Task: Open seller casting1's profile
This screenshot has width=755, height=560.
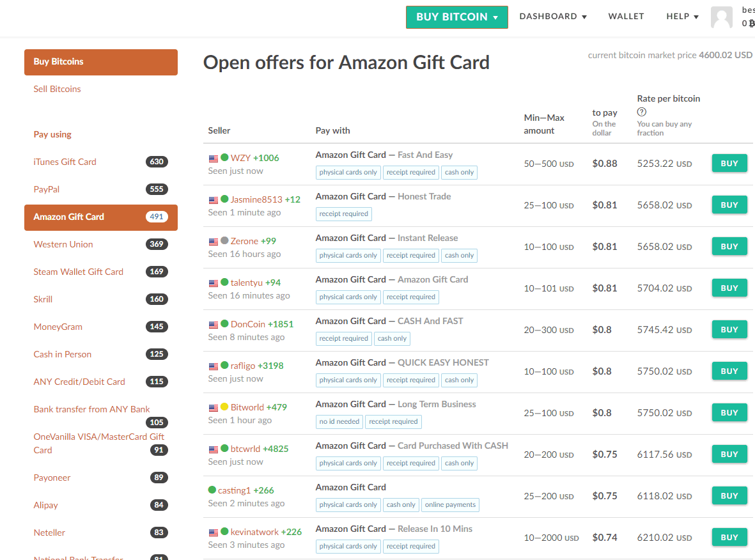Action: click(x=234, y=490)
